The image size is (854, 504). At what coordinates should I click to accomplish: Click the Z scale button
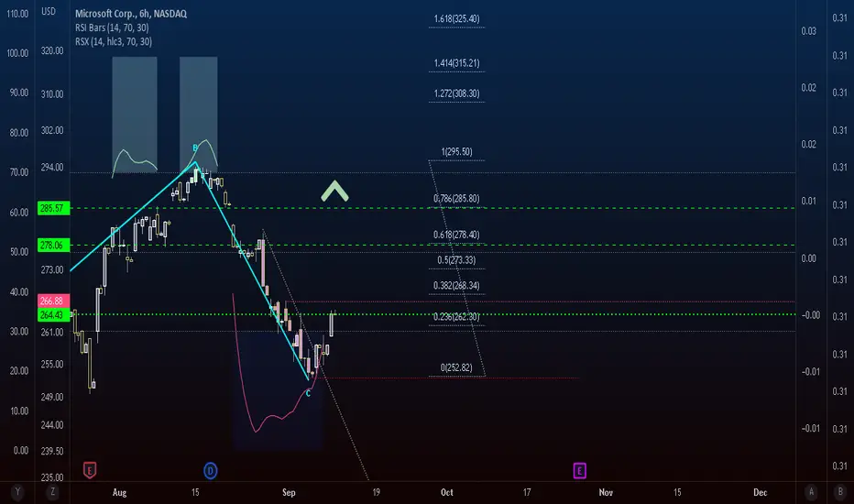[52, 492]
